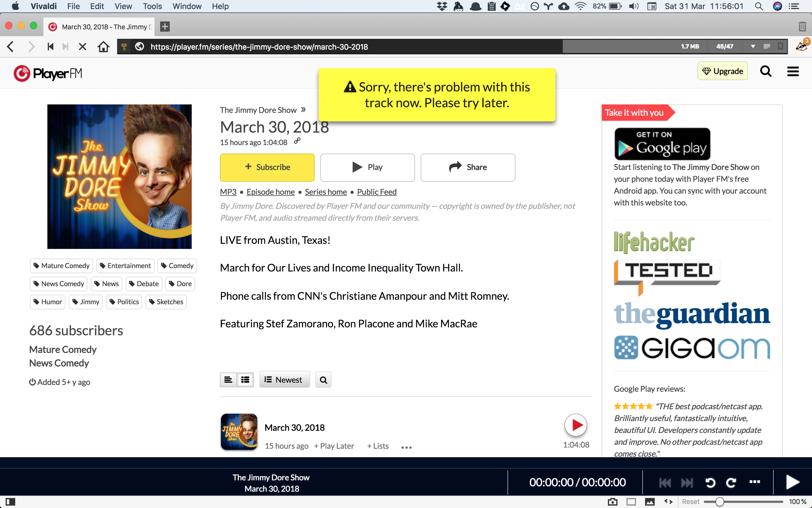812x508 pixels.
Task: Go to the home page
Action: [x=103, y=47]
